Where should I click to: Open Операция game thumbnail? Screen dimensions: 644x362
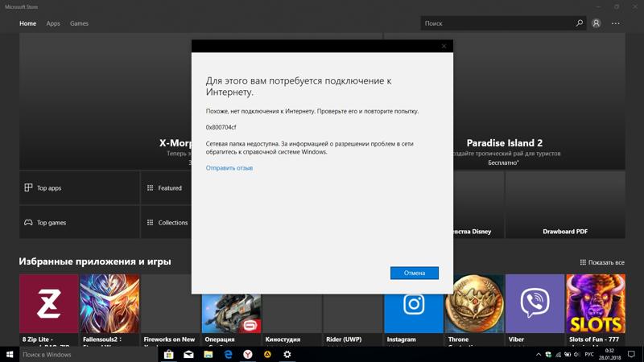point(231,314)
